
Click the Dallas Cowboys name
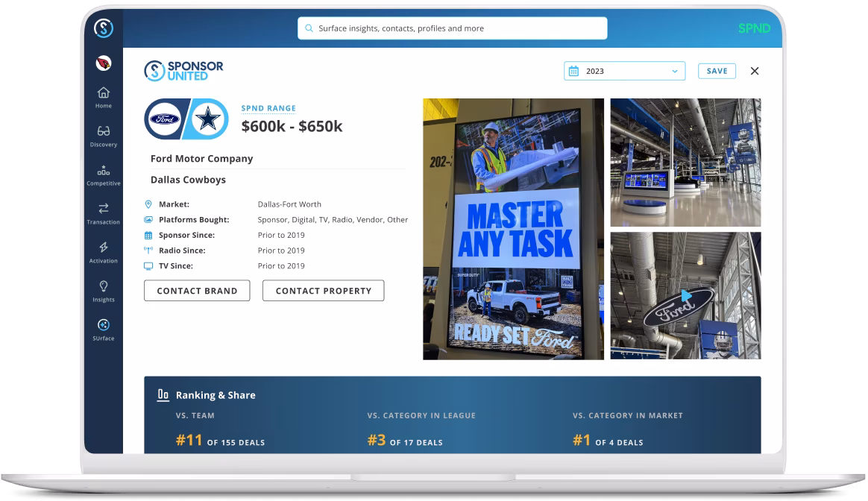tap(188, 180)
